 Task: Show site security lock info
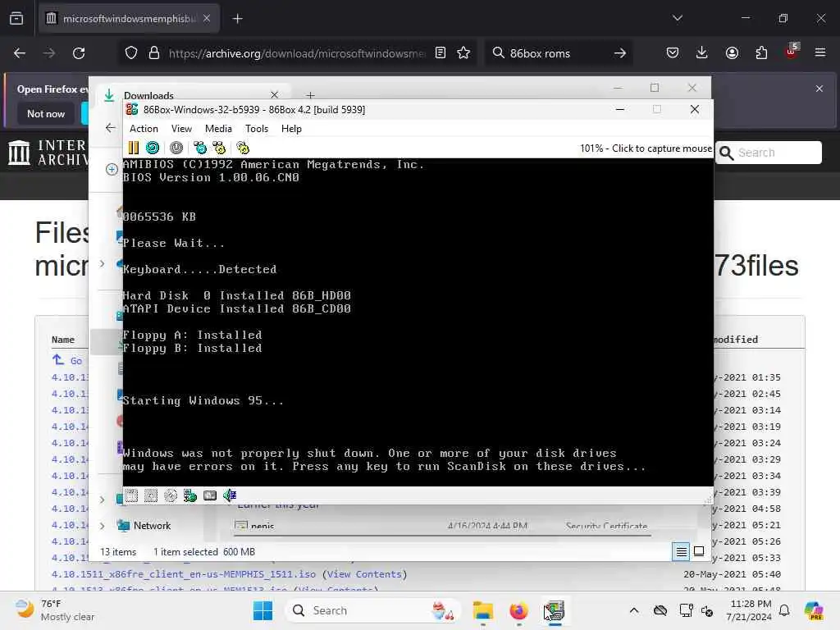154,53
